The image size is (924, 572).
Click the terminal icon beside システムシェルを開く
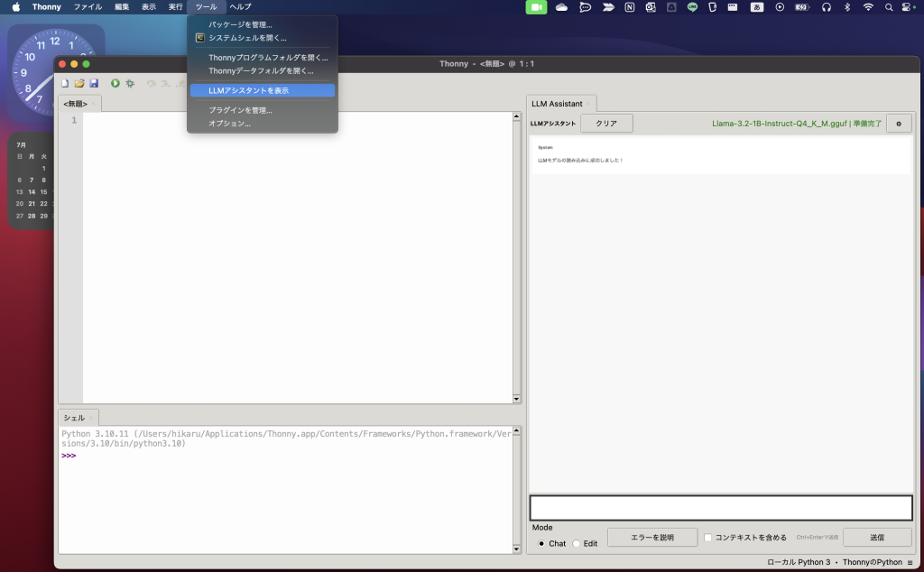click(x=199, y=38)
